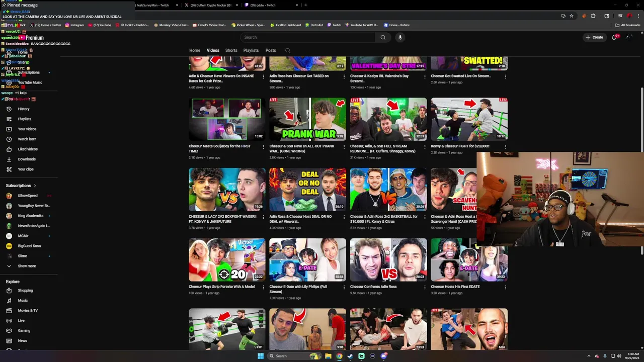Switch to the Shorts tab

[231, 50]
